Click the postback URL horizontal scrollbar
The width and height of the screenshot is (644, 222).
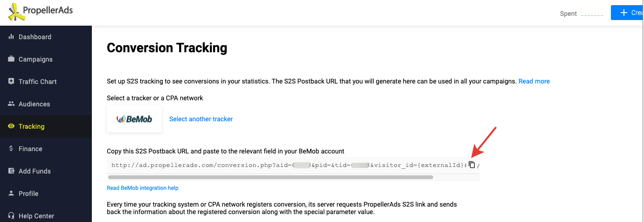(270, 177)
